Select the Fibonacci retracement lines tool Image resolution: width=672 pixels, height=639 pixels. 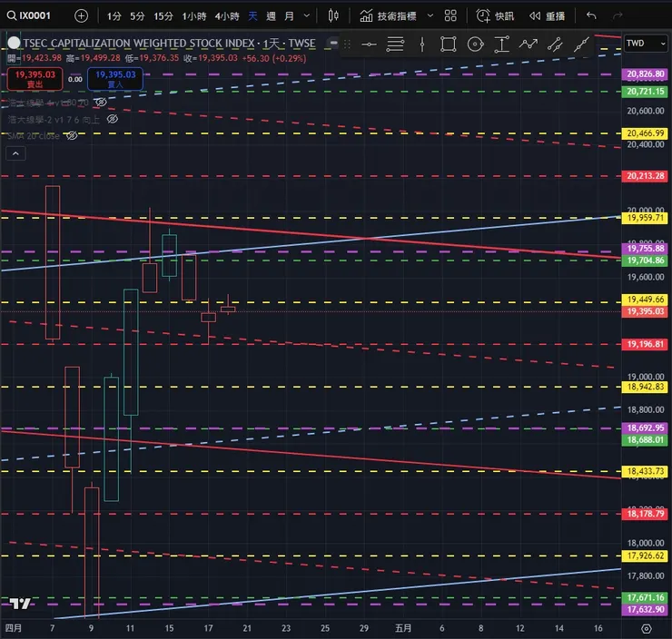click(x=395, y=44)
